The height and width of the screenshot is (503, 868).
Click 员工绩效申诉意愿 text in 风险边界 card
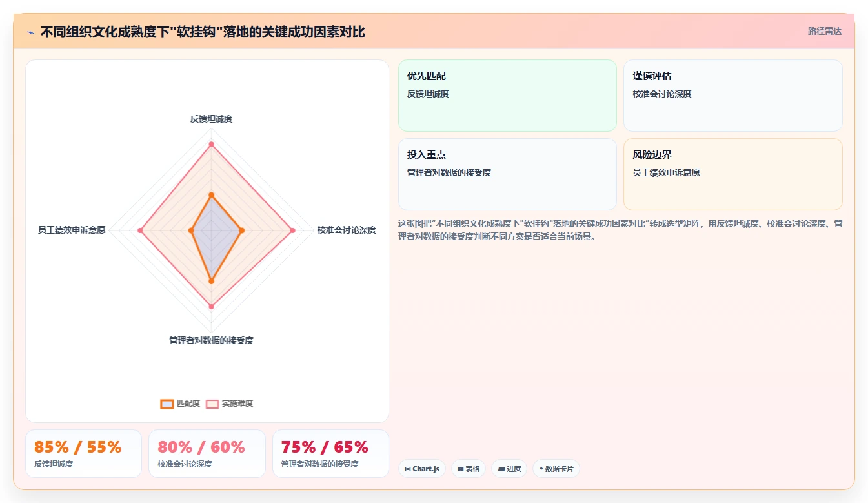click(666, 172)
